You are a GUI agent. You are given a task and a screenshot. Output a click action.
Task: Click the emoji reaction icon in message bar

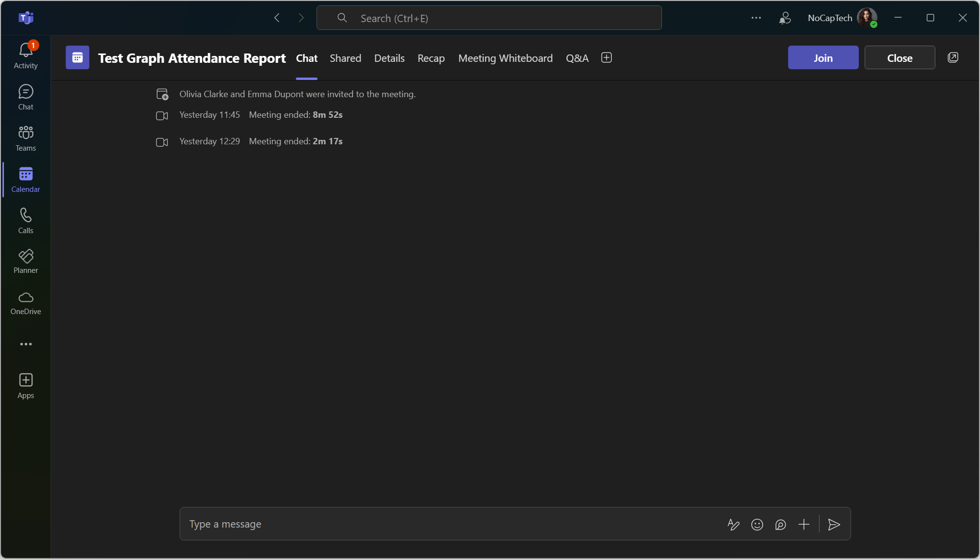coord(757,524)
